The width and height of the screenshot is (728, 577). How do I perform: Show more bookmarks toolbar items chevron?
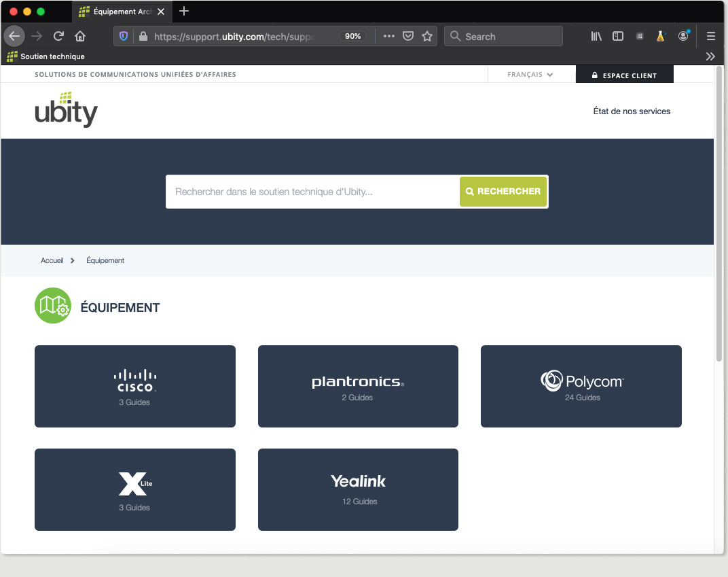pyautogui.click(x=710, y=56)
